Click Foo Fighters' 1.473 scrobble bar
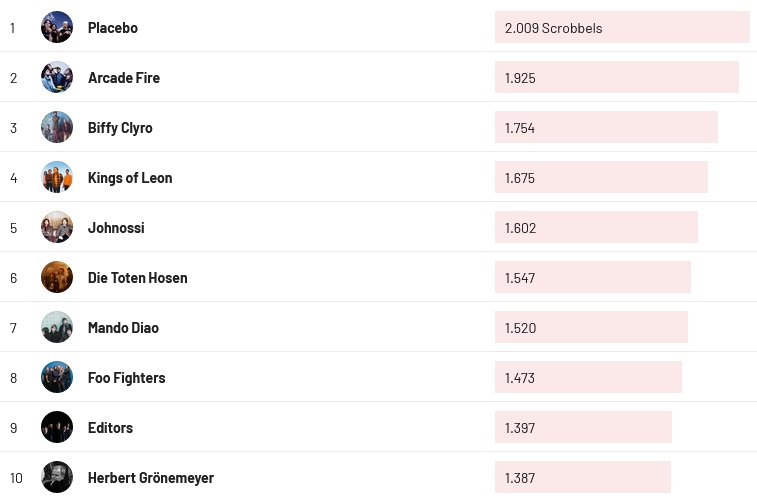The height and width of the screenshot is (499, 757). point(588,378)
